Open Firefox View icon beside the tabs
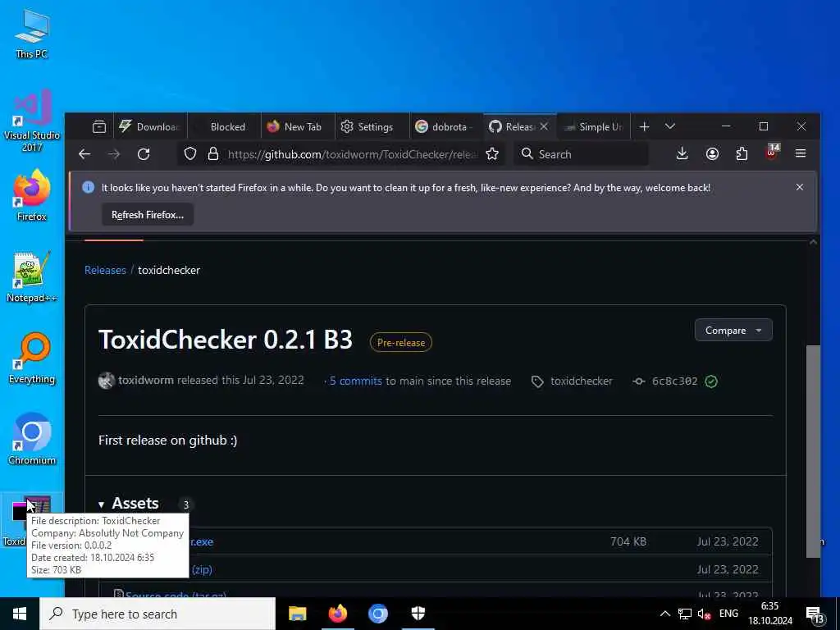 pyautogui.click(x=99, y=127)
